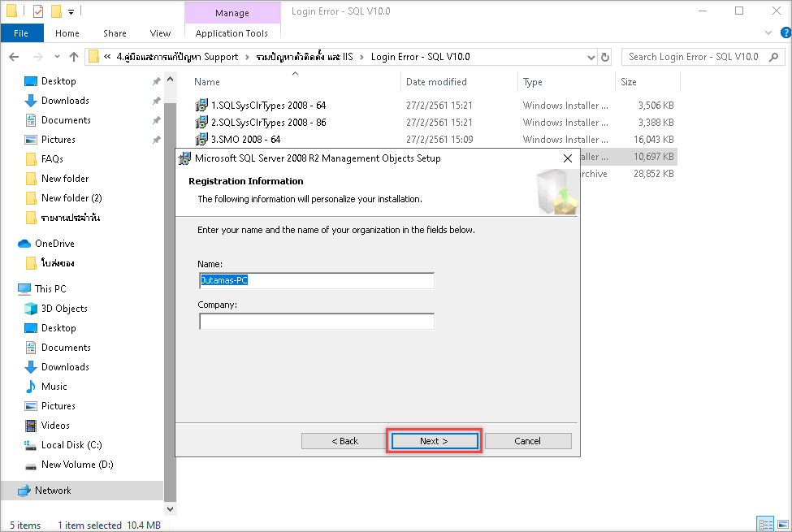This screenshot has width=792, height=532.
Task: Open the Application Tools tab
Action: [232, 33]
